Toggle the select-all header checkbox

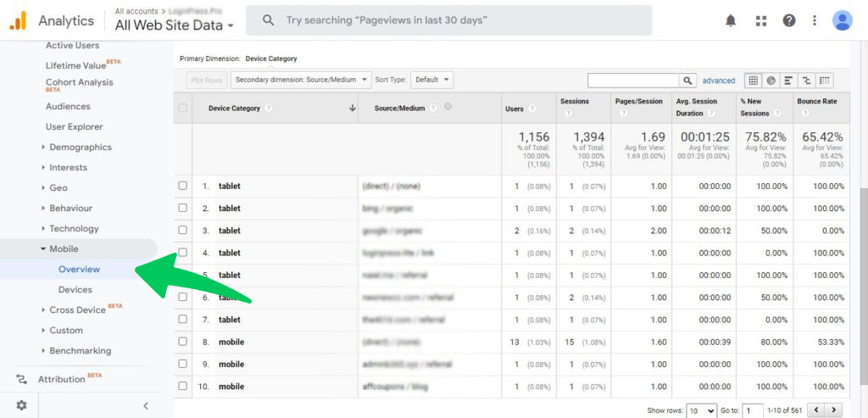click(183, 108)
